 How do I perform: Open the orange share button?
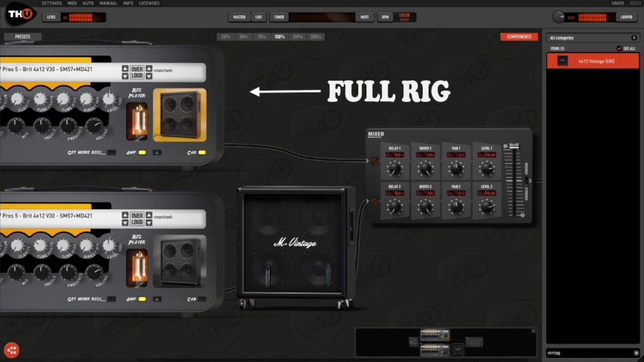pos(12,350)
